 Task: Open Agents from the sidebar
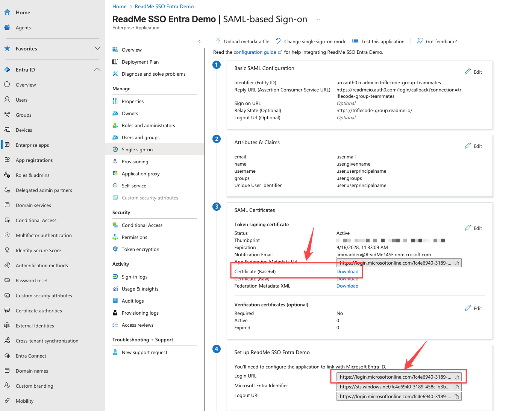pyautogui.click(x=23, y=27)
